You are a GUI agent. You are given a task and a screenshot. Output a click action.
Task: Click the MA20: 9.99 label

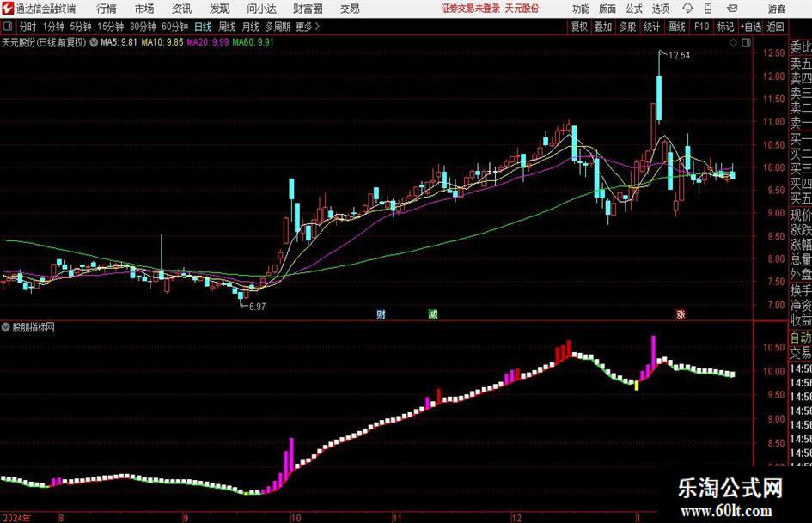(208, 42)
